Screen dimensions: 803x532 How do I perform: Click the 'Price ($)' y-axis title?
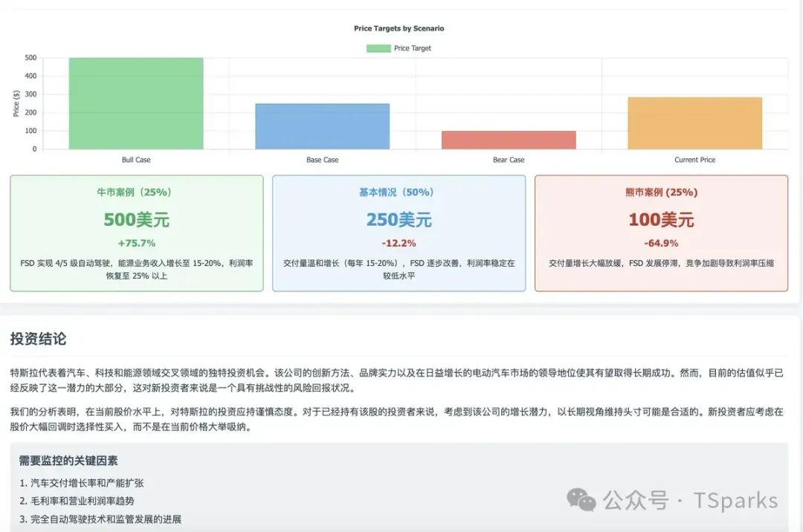(16, 103)
